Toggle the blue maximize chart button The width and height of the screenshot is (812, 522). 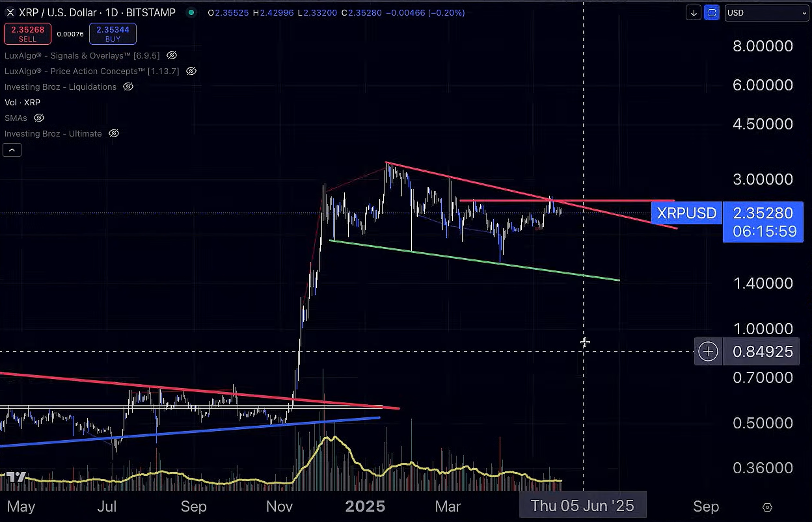click(712, 12)
